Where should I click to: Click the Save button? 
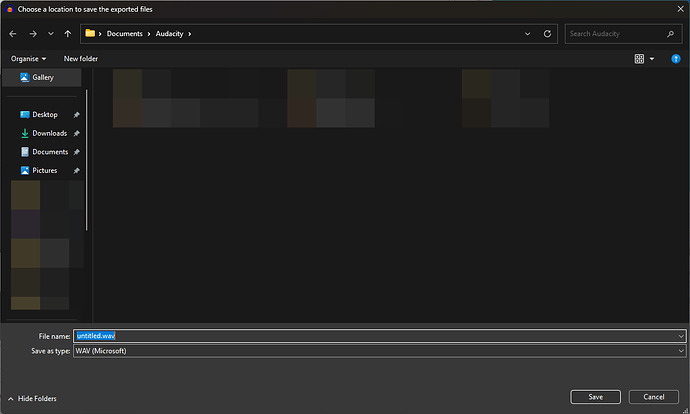595,397
